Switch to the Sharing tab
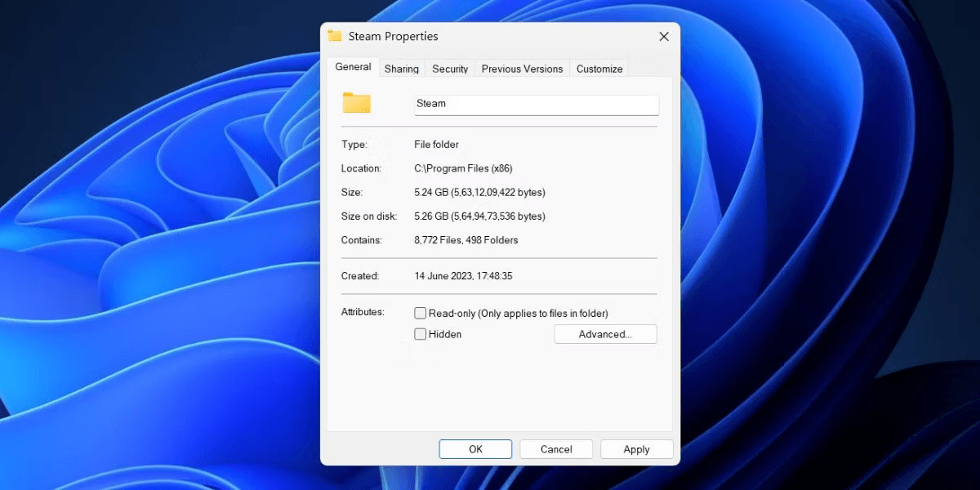Image resolution: width=980 pixels, height=490 pixels. [x=401, y=69]
